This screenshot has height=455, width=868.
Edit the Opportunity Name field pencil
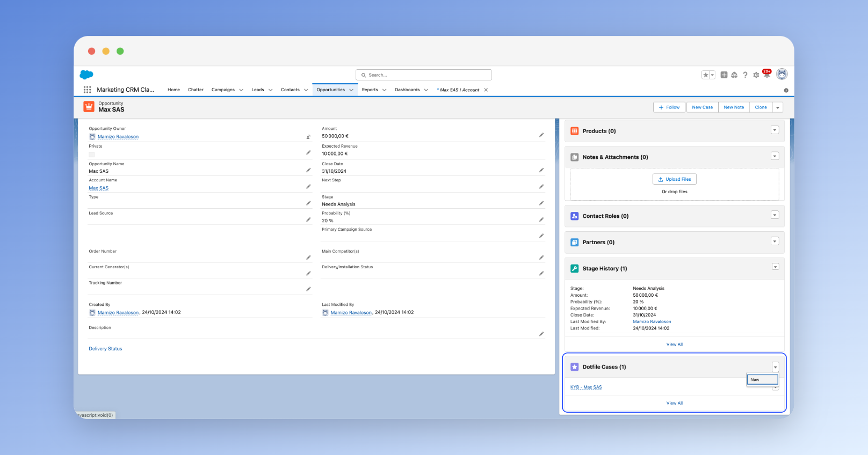coord(308,170)
